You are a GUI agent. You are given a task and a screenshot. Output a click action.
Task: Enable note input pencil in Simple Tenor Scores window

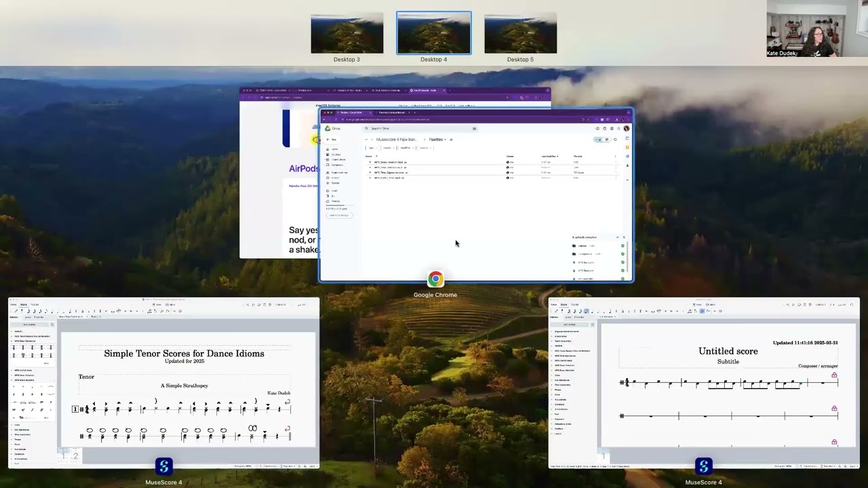point(16,311)
